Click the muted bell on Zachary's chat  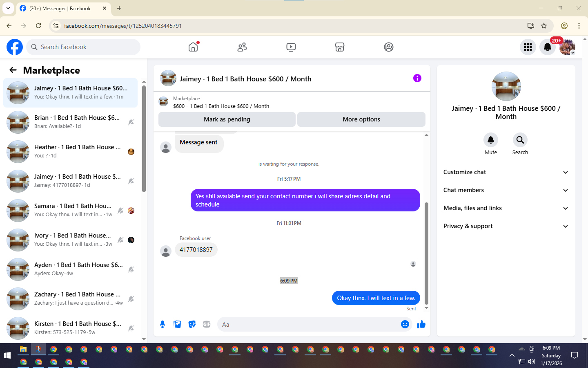(131, 299)
